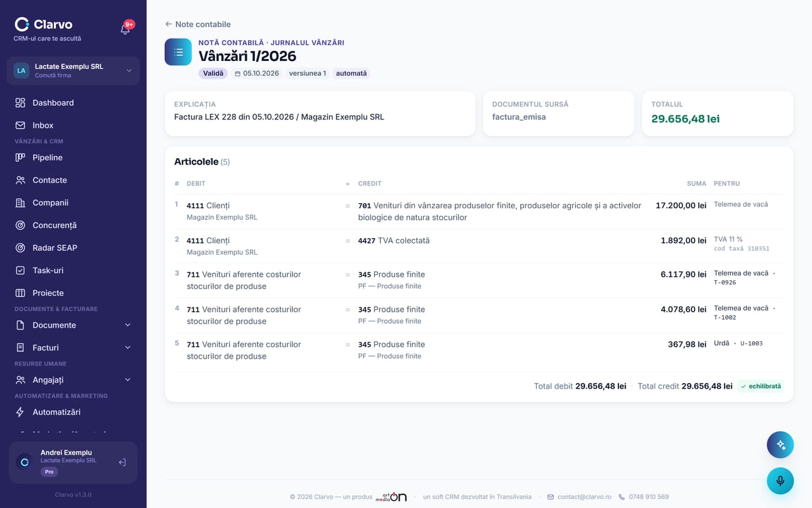Activate the microphone voice button
This screenshot has width=812, height=508.
780,481
